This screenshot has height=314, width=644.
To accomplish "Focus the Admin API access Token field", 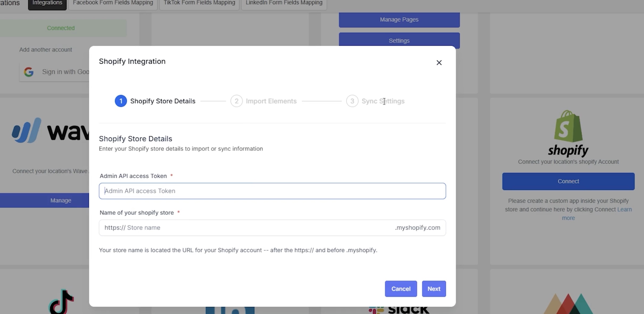I will pyautogui.click(x=272, y=191).
